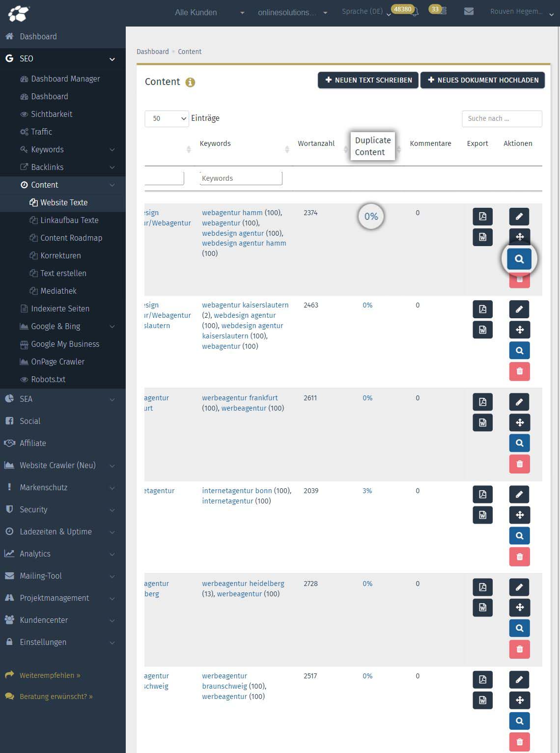Delete the werbeagentur heidelberg text entry
The image size is (560, 753).
519,649
